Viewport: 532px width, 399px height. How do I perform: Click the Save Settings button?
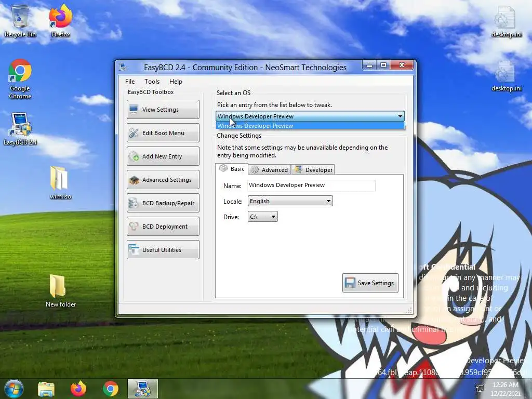click(370, 283)
